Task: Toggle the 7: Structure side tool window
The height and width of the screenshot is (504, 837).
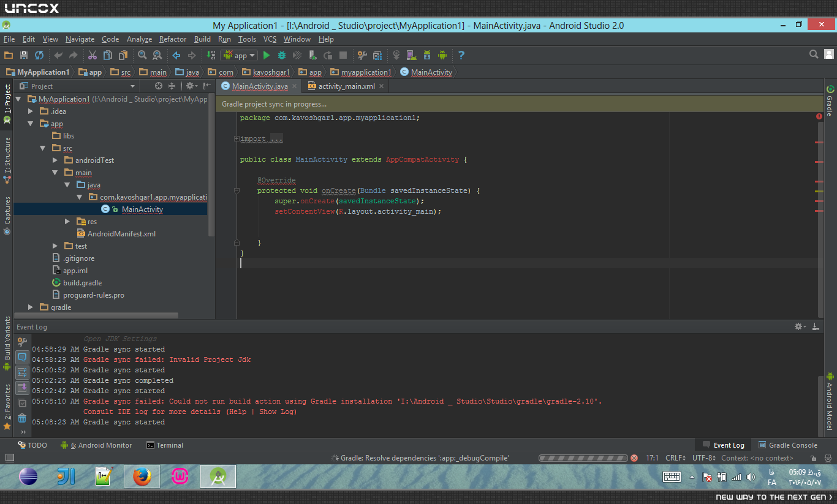Action: coord(7,160)
